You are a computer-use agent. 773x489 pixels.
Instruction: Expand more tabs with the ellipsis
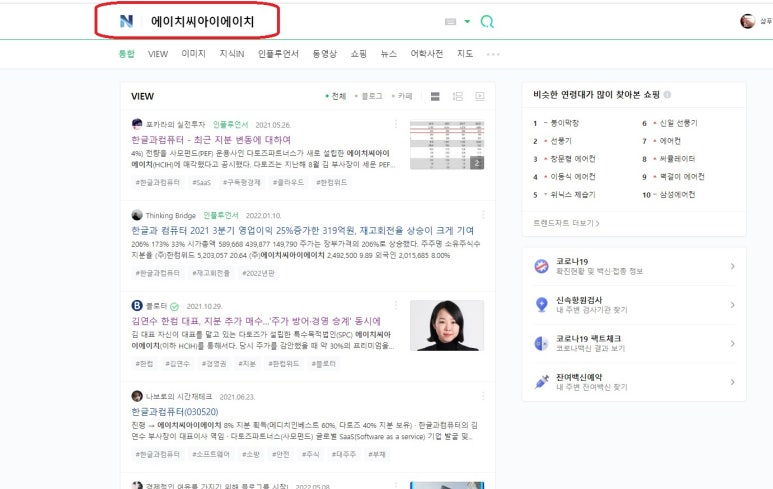pos(493,54)
